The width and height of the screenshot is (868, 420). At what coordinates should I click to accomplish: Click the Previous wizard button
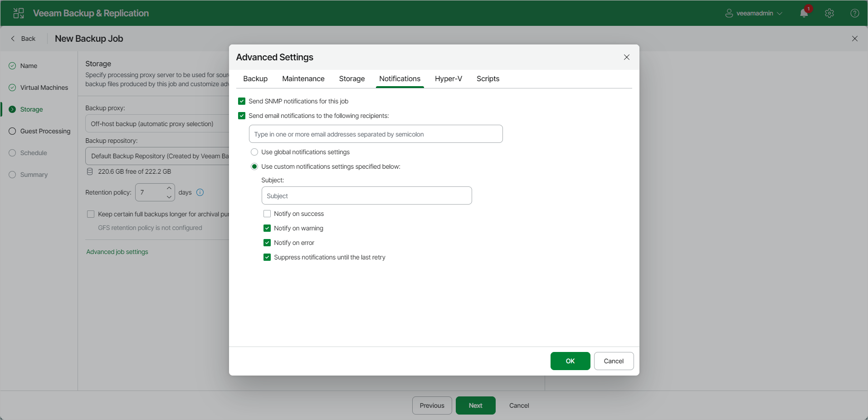point(432,405)
